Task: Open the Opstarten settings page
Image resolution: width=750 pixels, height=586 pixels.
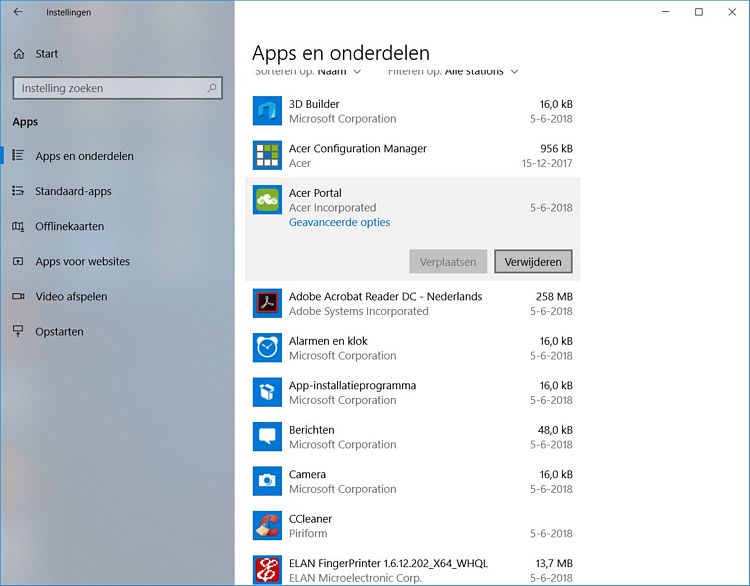Action: point(59,332)
